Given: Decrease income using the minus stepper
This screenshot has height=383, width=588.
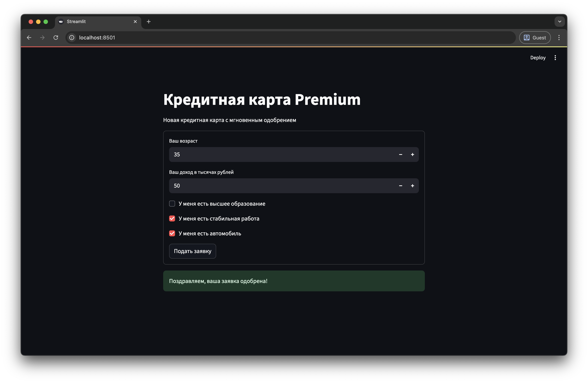Looking at the screenshot, I should pyautogui.click(x=400, y=186).
